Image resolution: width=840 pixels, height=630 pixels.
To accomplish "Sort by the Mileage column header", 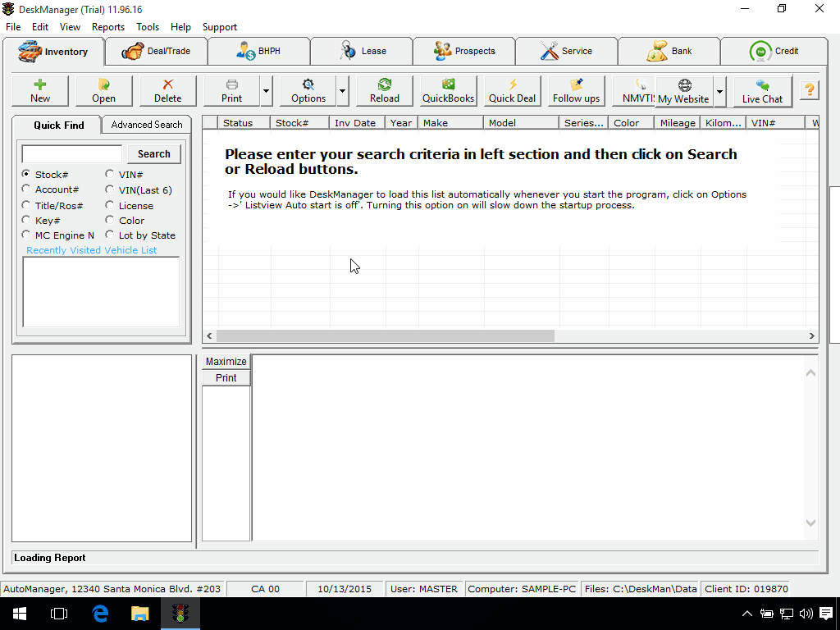I will point(677,123).
